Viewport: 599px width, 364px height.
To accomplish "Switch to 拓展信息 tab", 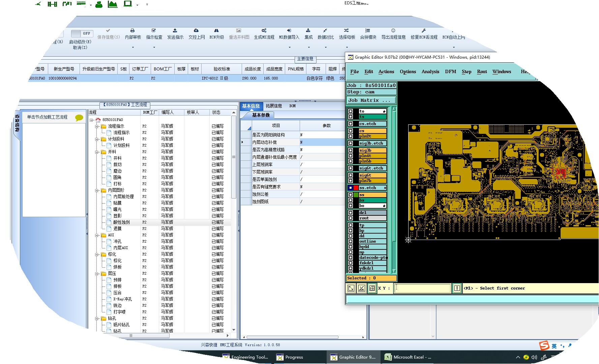I will pos(274,106).
